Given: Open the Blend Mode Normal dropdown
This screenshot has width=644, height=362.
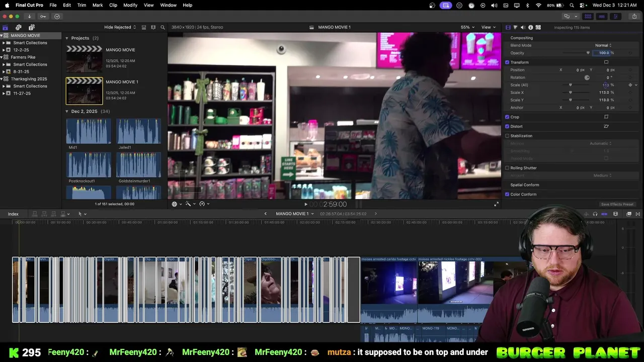Looking at the screenshot, I should coord(603,45).
